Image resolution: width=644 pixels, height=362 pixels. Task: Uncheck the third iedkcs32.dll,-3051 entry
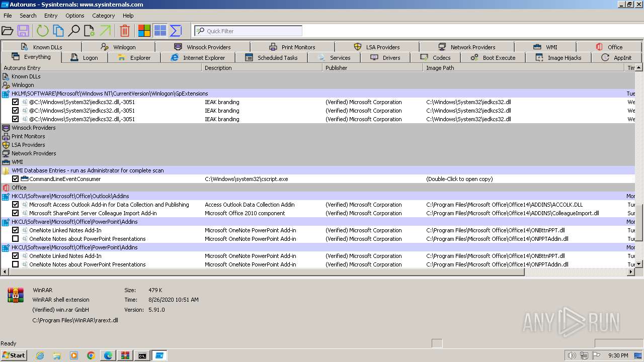[15, 119]
